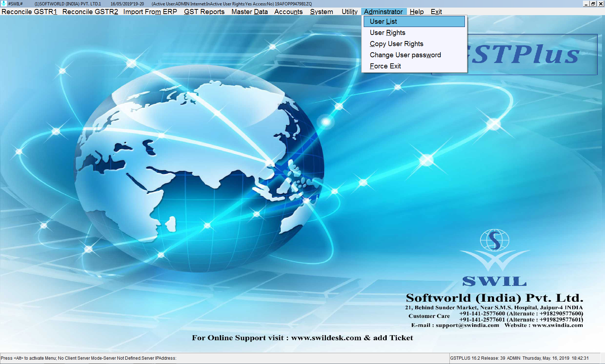
Task: Click the Customer Care label
Action: 429,316
